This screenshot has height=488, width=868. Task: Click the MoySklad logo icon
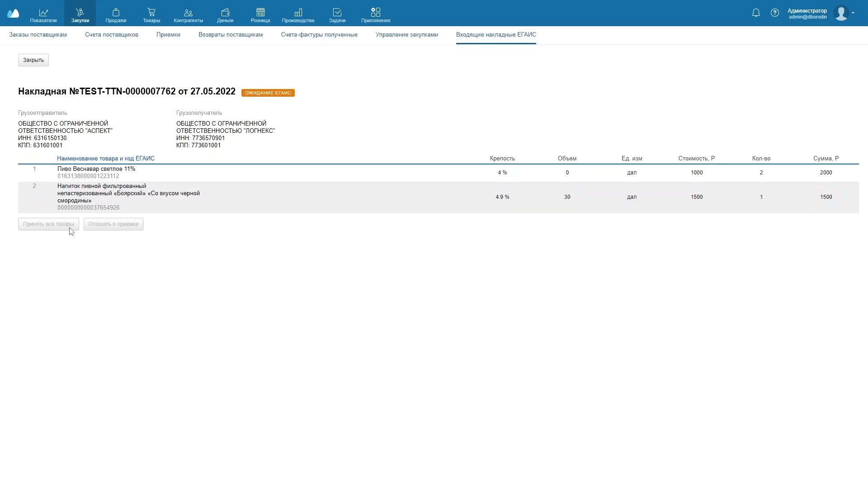(x=13, y=14)
